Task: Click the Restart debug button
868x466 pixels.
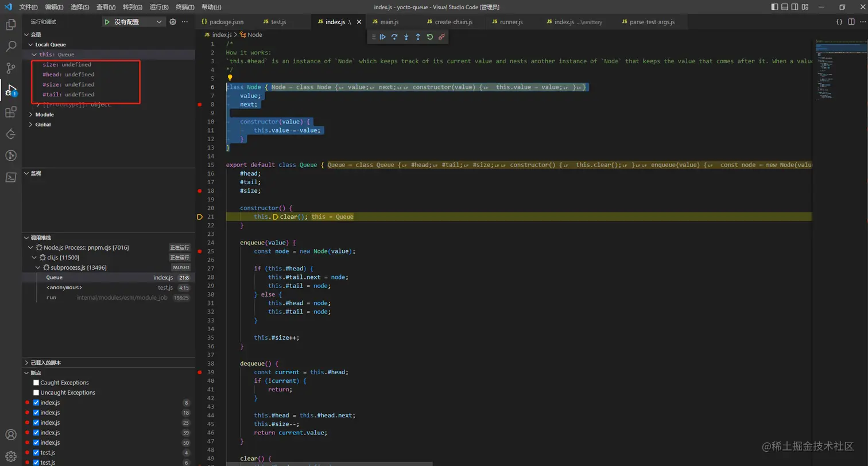Action: [x=429, y=37]
